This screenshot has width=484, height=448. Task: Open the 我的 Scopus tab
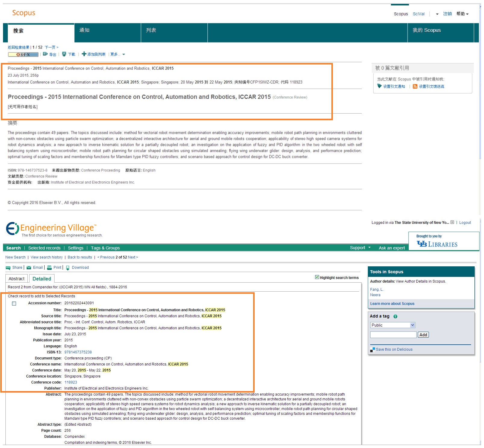pos(441,33)
